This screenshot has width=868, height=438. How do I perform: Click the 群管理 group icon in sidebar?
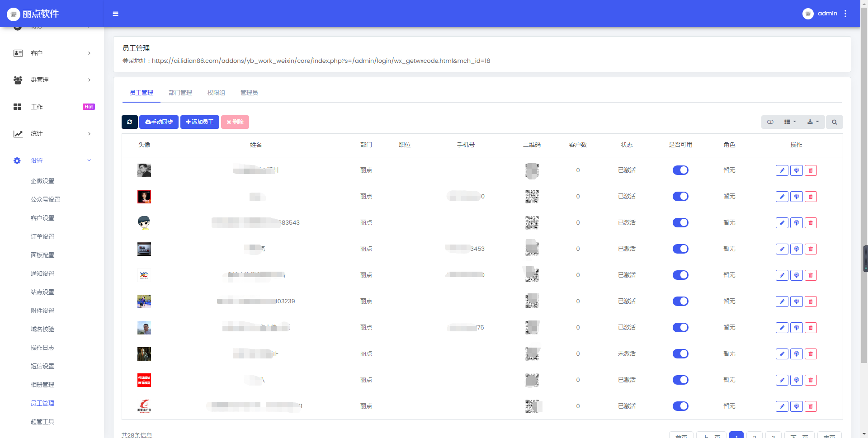(x=18, y=80)
